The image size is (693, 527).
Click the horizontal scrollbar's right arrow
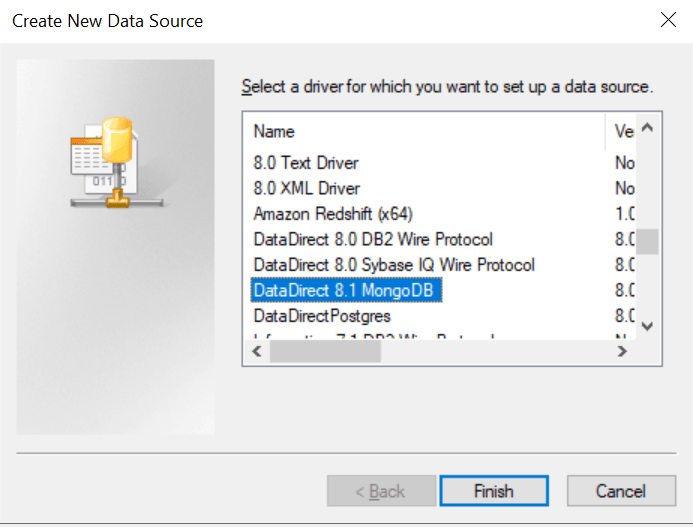(622, 352)
